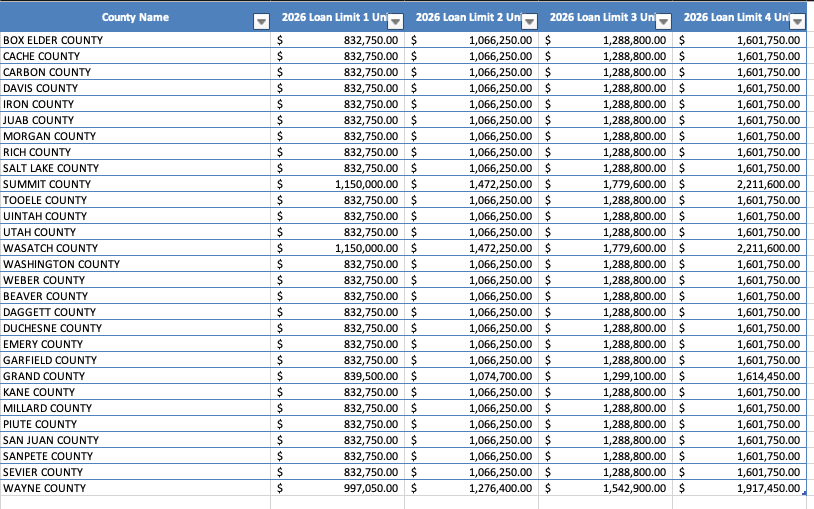Click the SAN JUAN COUNTY cell

[x=51, y=440]
